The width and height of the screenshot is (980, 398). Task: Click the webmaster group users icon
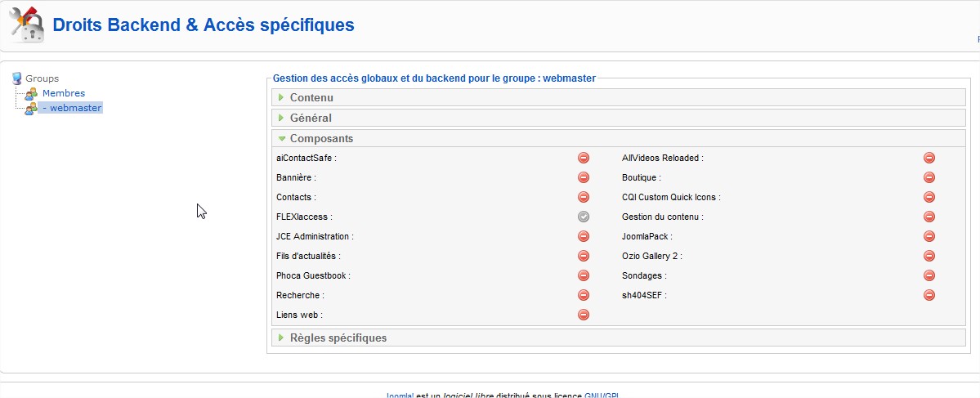[x=31, y=109]
